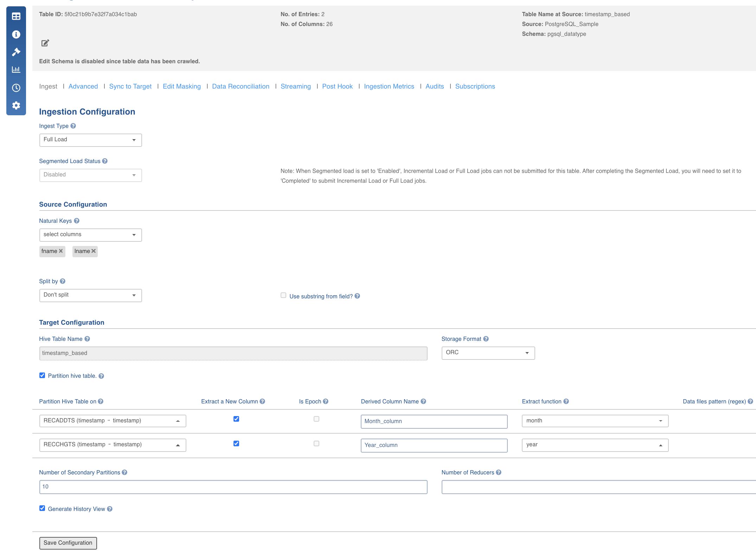Switch to the Streaming tab

tap(296, 86)
